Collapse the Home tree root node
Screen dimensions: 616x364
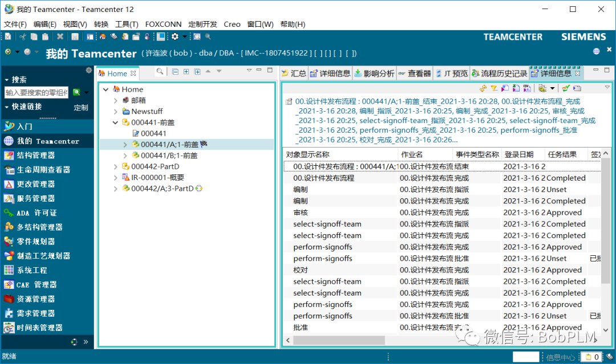tap(106, 89)
